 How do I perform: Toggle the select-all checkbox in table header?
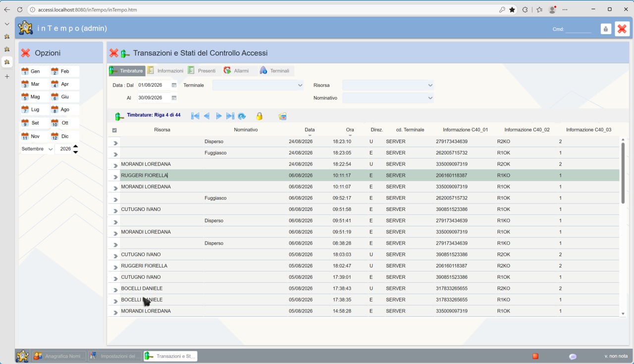point(114,130)
